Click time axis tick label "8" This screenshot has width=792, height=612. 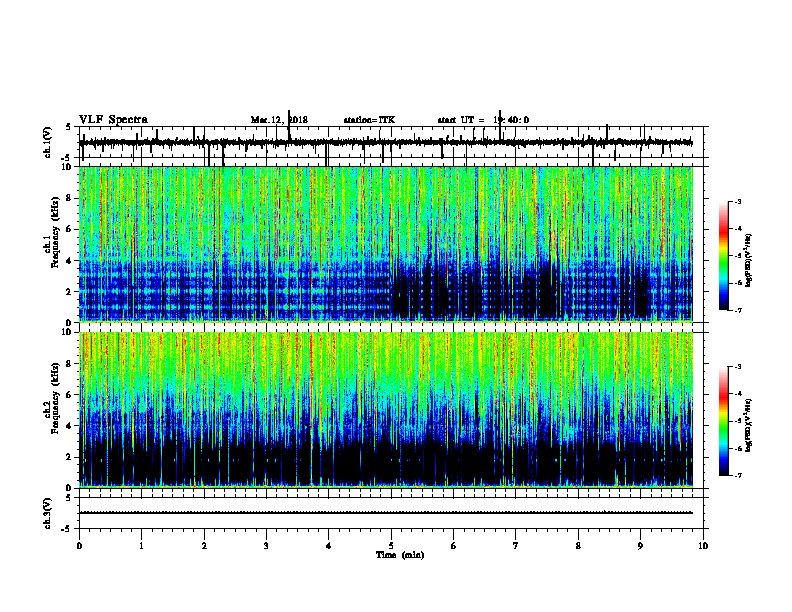(x=578, y=546)
